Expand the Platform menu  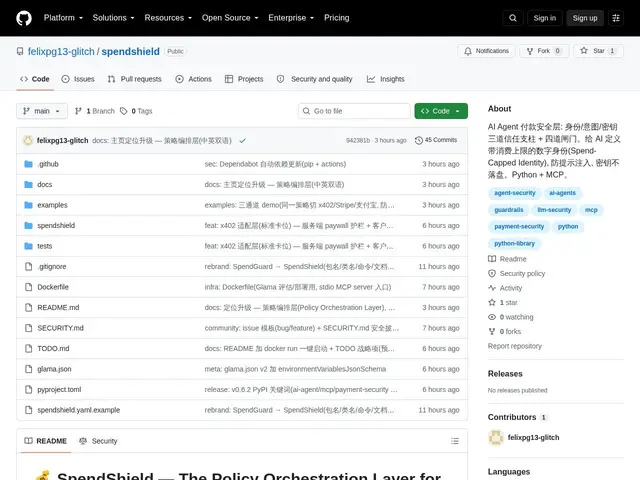63,18
